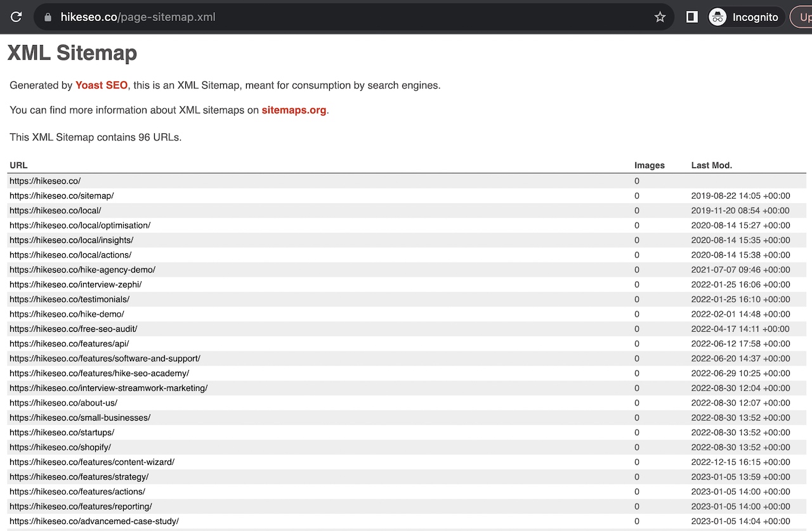Click the date 2022-02-01 14:48 +00:00
The height and width of the screenshot is (531, 812).
coord(740,314)
